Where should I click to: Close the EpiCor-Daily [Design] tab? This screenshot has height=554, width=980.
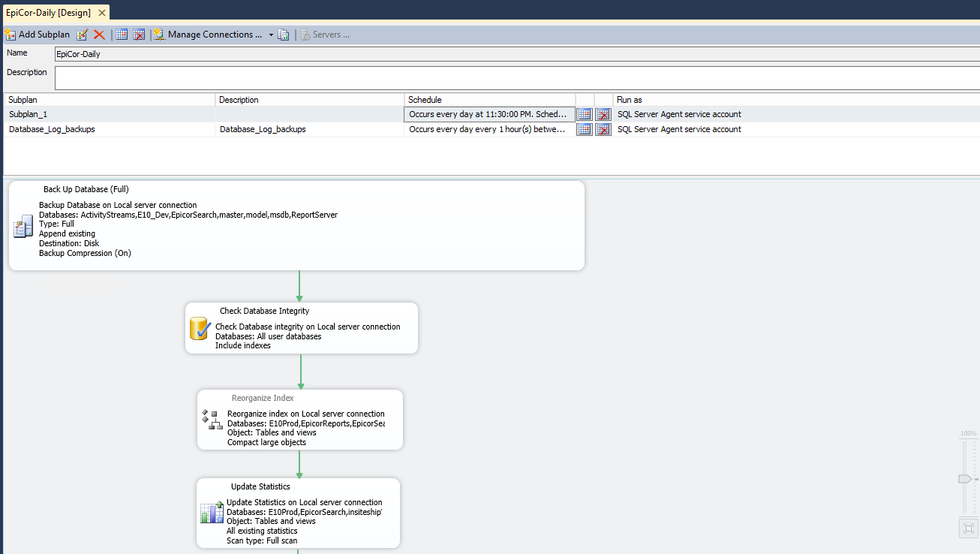(102, 13)
